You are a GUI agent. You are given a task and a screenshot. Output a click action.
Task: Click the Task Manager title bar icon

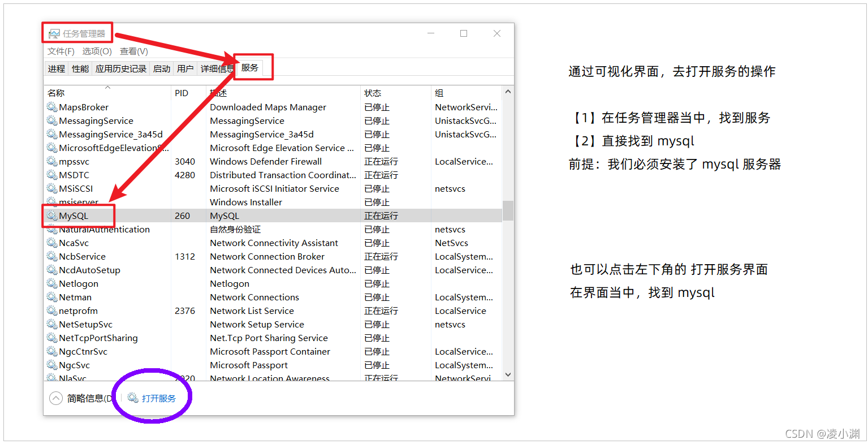(x=54, y=34)
